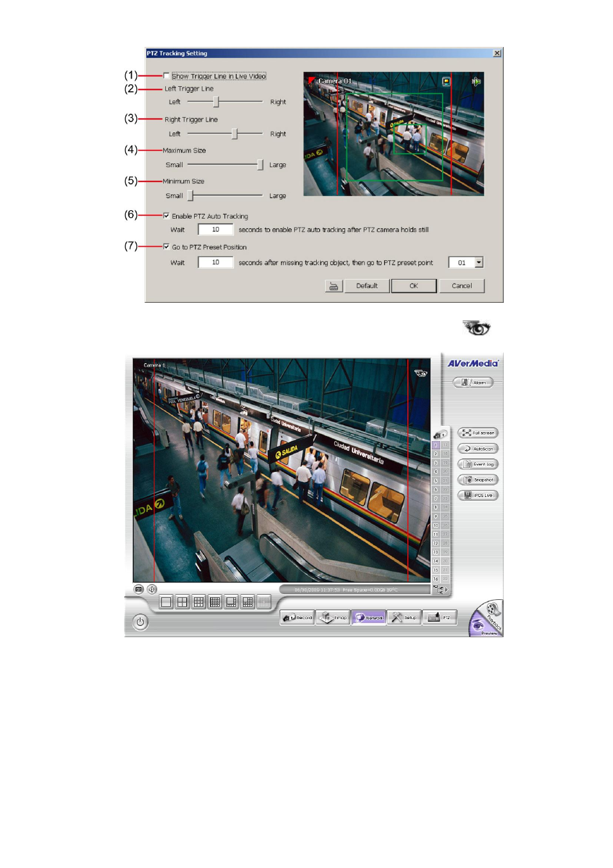
Task: Select camera channel 16
Action: point(436,579)
